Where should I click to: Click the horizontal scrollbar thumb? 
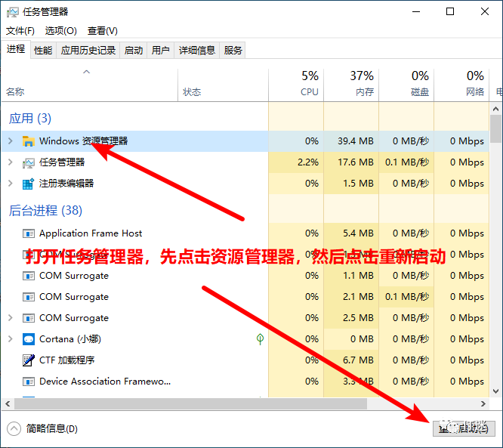pos(190,404)
